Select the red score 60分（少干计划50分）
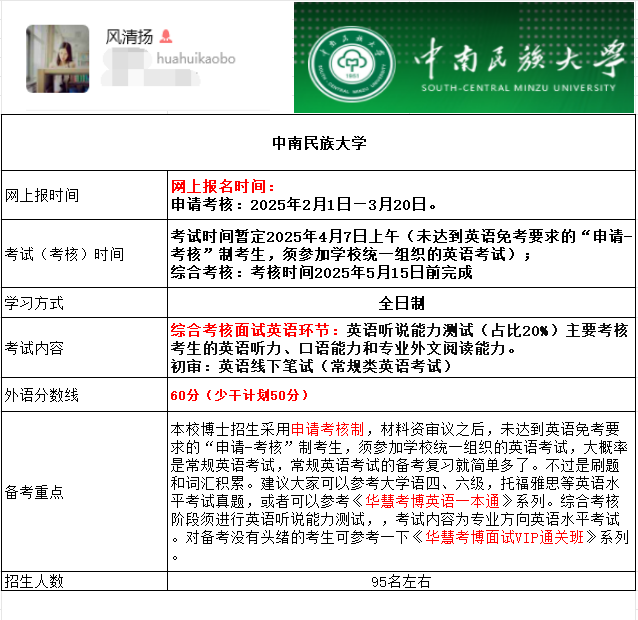 (239, 395)
